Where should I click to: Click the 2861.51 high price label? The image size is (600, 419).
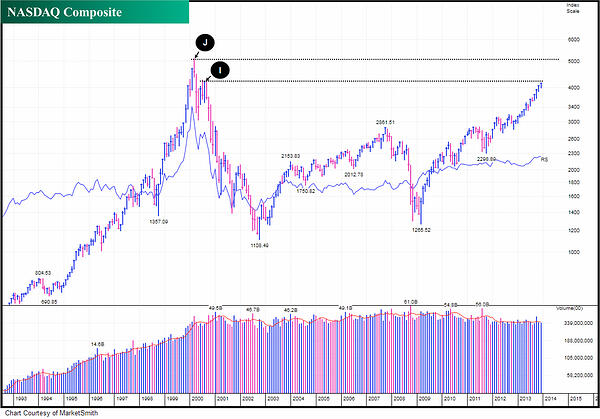(385, 122)
